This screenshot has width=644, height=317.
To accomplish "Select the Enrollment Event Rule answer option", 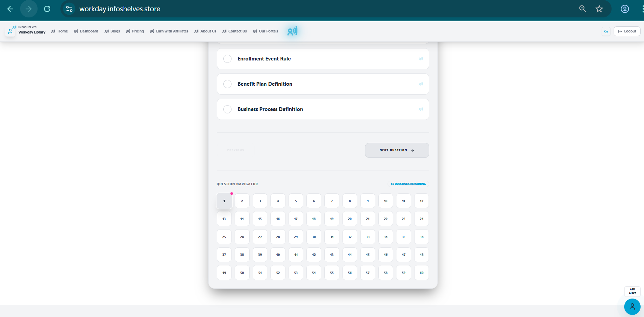I will [227, 58].
